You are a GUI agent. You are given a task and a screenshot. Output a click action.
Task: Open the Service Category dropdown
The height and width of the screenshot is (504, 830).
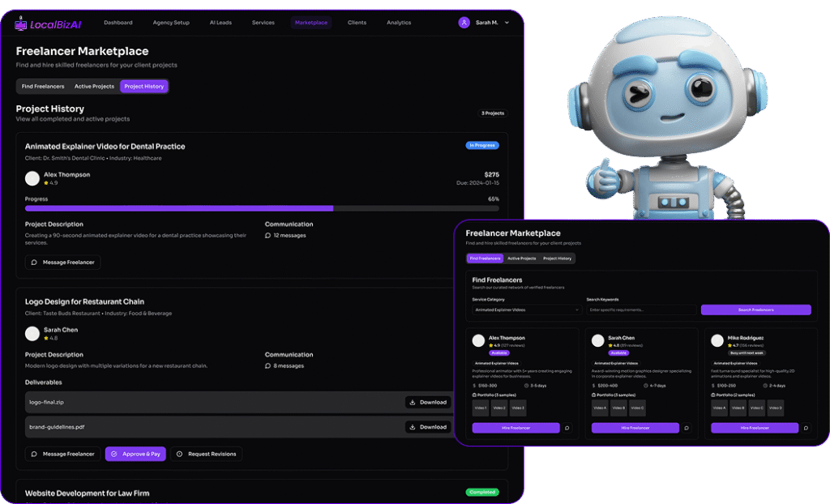[x=527, y=310]
